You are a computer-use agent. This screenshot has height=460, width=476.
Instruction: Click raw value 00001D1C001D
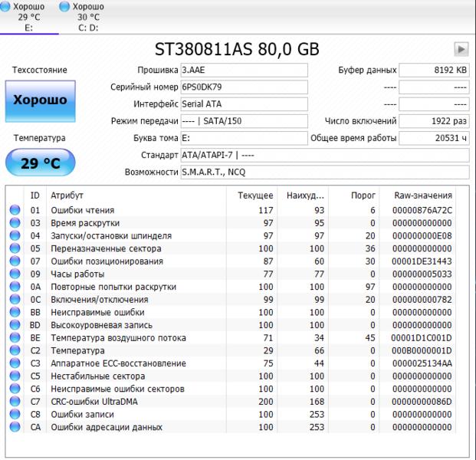422,337
